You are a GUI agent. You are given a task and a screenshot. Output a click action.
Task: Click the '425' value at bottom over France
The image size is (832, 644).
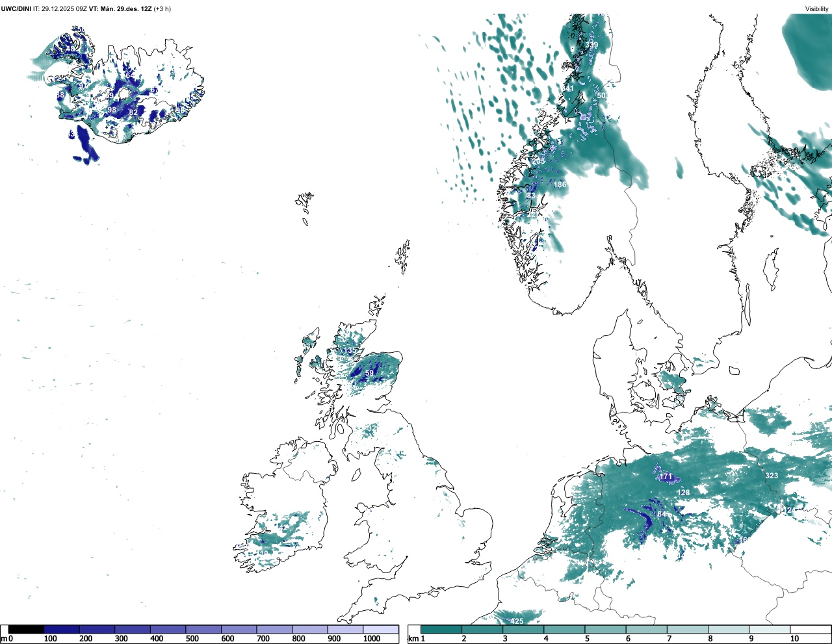[517, 621]
